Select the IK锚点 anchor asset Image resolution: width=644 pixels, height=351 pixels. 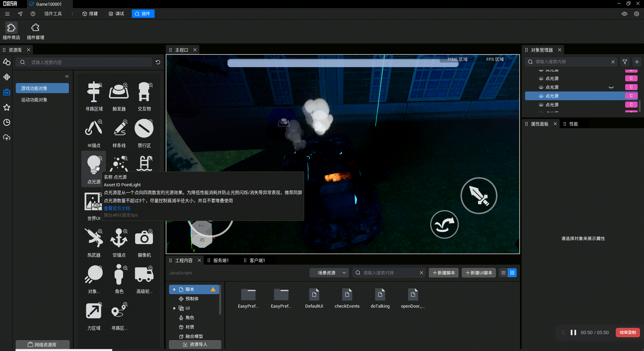tap(94, 133)
